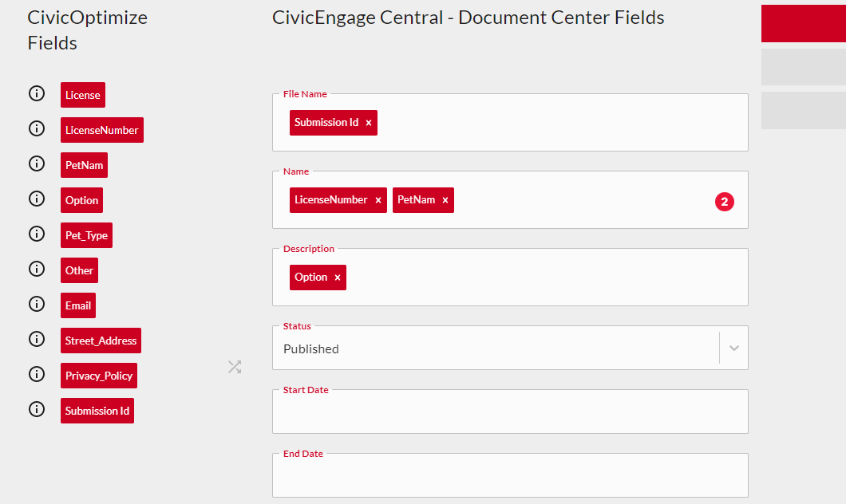Remove PetNam tag from Name field
Screen dimensions: 846x504
point(445,200)
